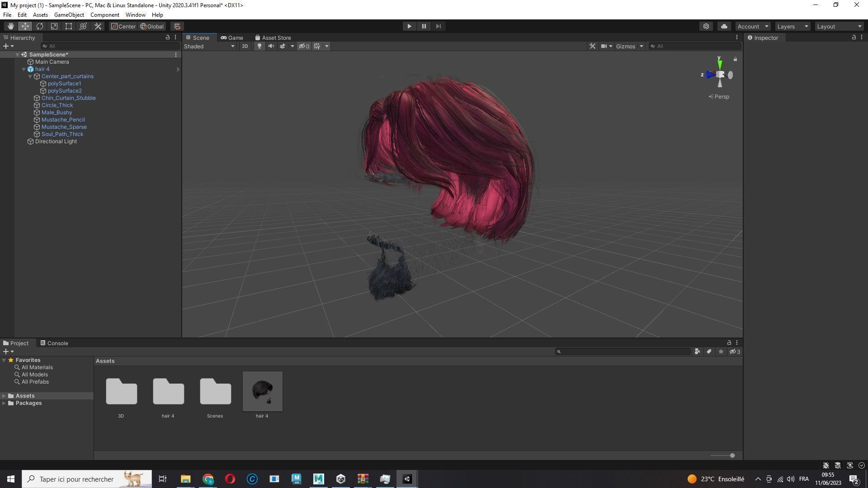The width and height of the screenshot is (868, 488).
Task: Open the GameObject menu
Action: tap(69, 15)
